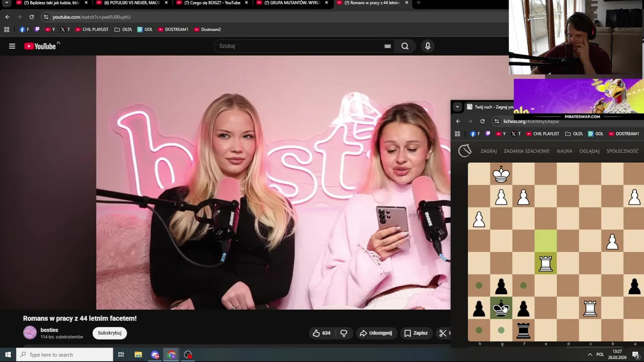This screenshot has height=362, width=644.
Task: Expand the OLD\ bookmark folder in YouTube window
Action: coord(123,30)
